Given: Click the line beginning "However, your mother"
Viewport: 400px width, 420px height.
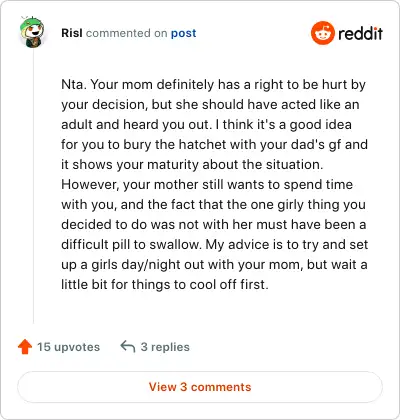Looking at the screenshot, I should point(207,184).
